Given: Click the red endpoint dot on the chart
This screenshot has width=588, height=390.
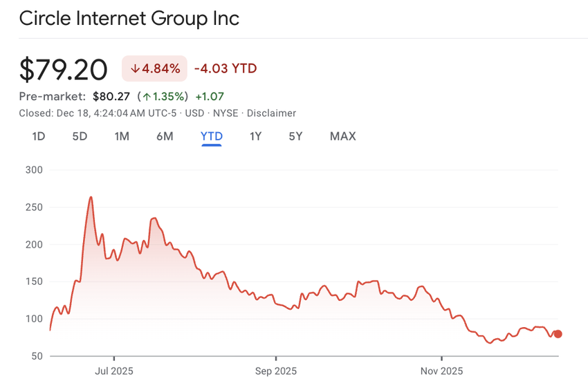Looking at the screenshot, I should (x=558, y=334).
